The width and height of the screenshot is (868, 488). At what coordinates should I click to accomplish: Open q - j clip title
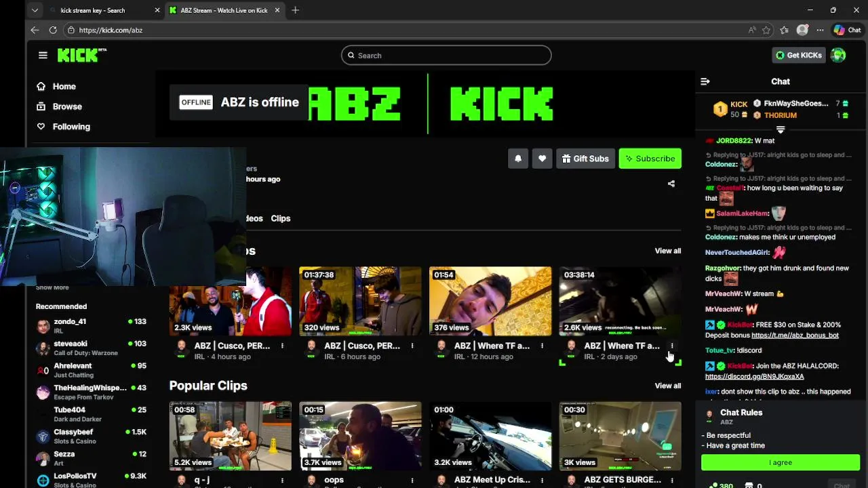tap(202, 480)
